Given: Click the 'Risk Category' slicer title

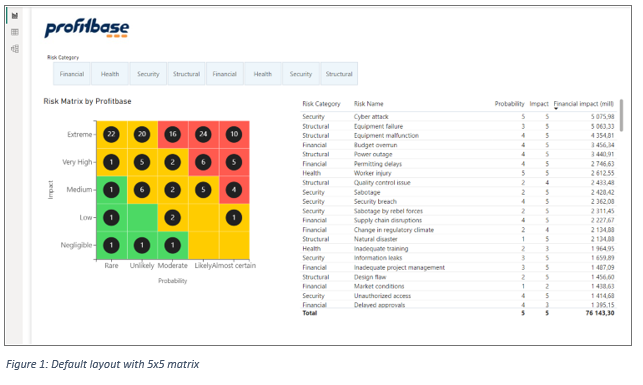Looking at the screenshot, I should [63, 57].
